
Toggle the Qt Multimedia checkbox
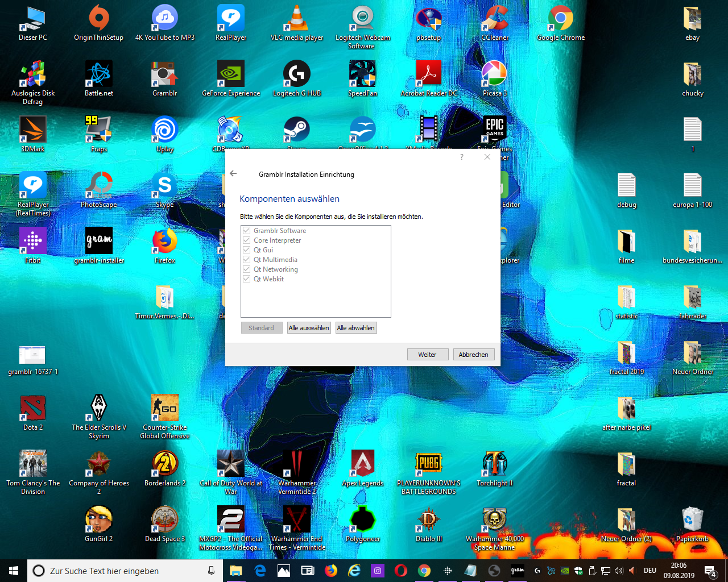[247, 260]
